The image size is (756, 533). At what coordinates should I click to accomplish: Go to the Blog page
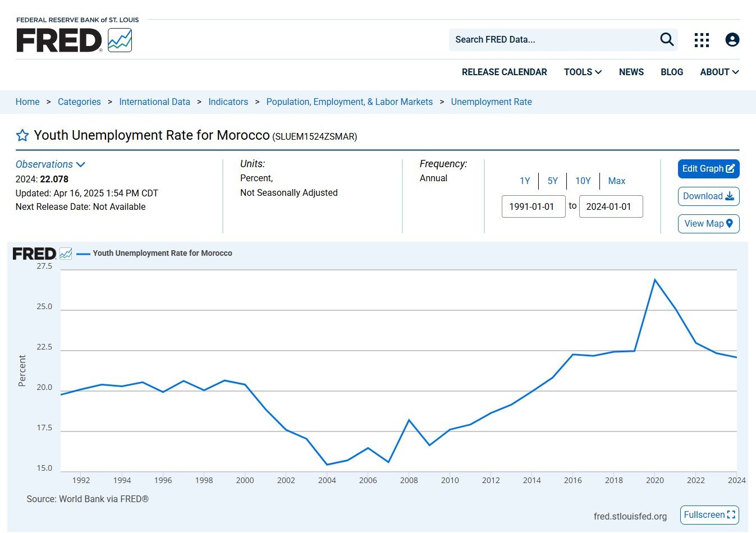point(671,72)
